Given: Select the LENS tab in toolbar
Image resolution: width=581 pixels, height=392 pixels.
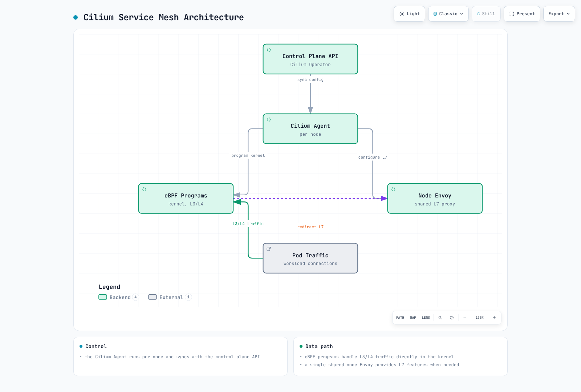Looking at the screenshot, I should 426,318.
